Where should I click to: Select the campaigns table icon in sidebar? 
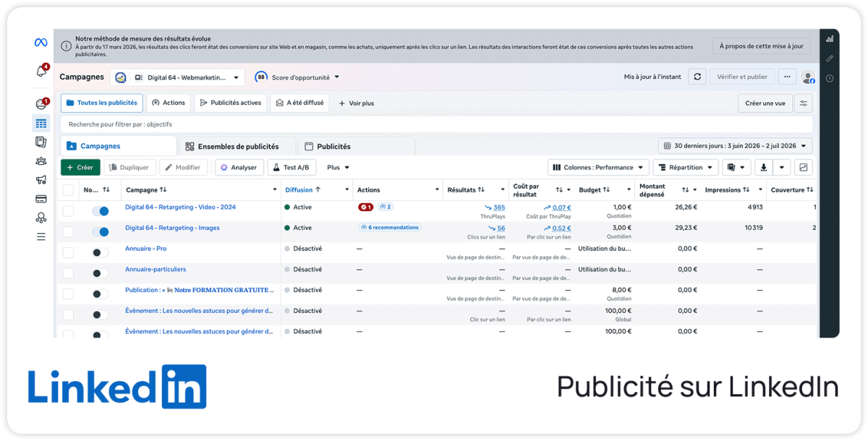(41, 124)
